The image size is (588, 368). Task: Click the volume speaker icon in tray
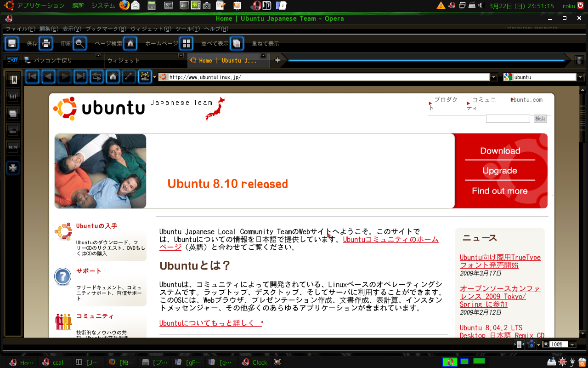click(x=481, y=6)
